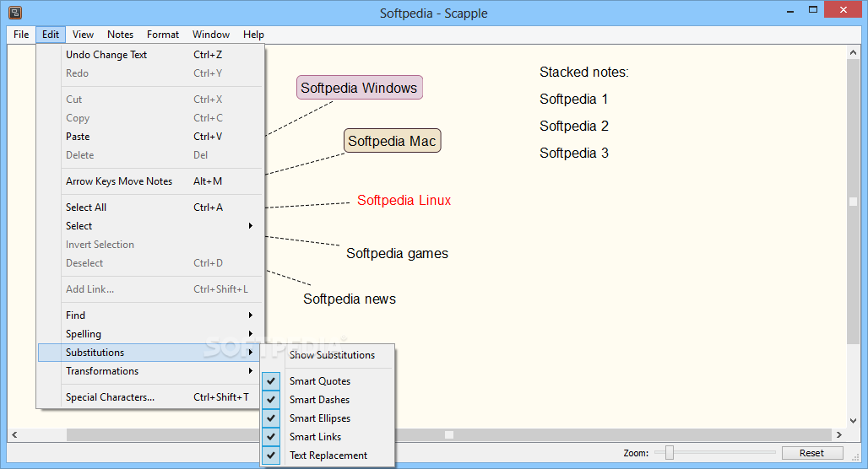Image resolution: width=868 pixels, height=469 pixels.
Task: Click the vertical scrollbar thumb
Action: point(853,202)
